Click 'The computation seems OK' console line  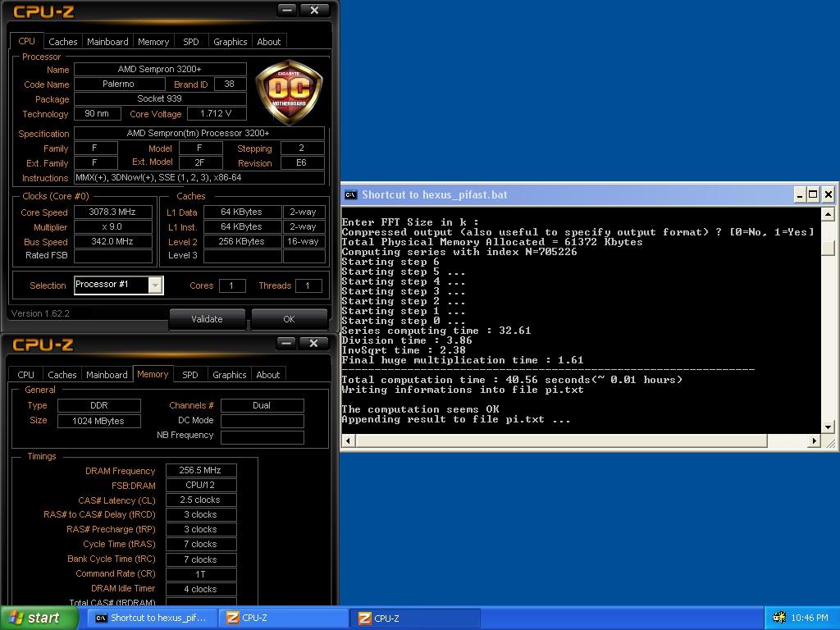tap(421, 409)
